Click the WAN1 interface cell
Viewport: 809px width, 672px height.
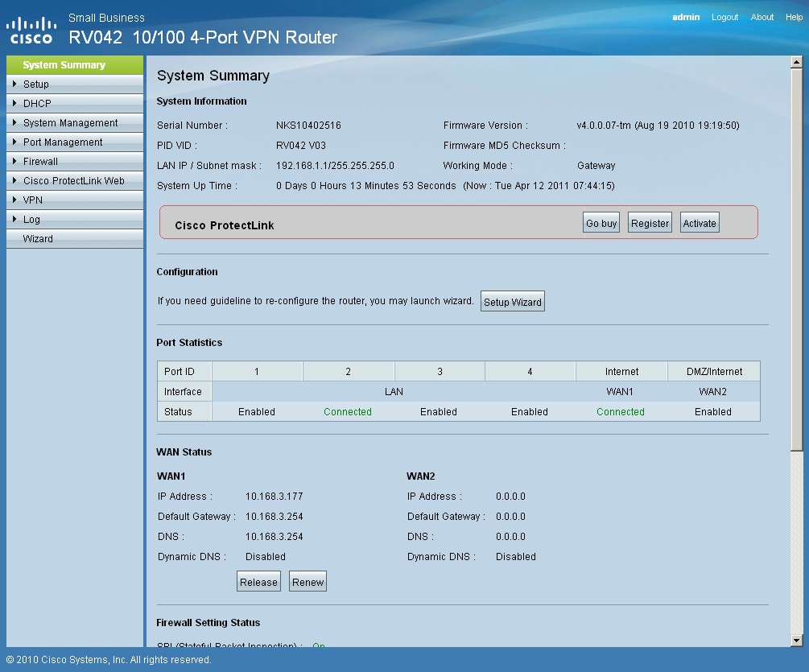620,391
